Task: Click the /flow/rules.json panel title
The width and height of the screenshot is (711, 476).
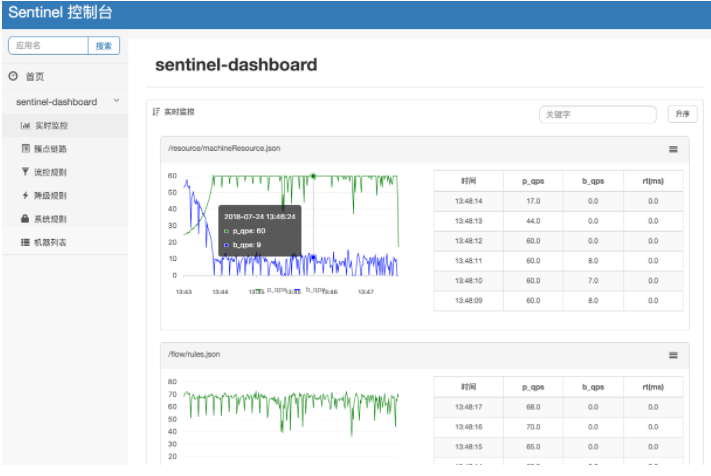Action: click(x=194, y=354)
